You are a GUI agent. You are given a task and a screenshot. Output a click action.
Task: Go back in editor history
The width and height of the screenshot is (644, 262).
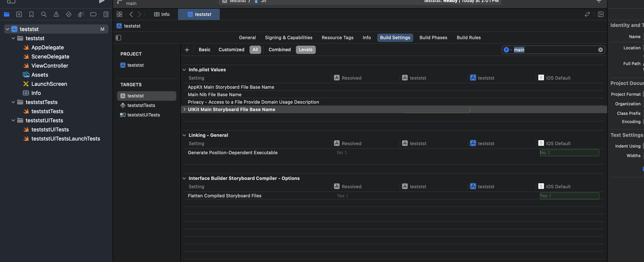pos(131,14)
